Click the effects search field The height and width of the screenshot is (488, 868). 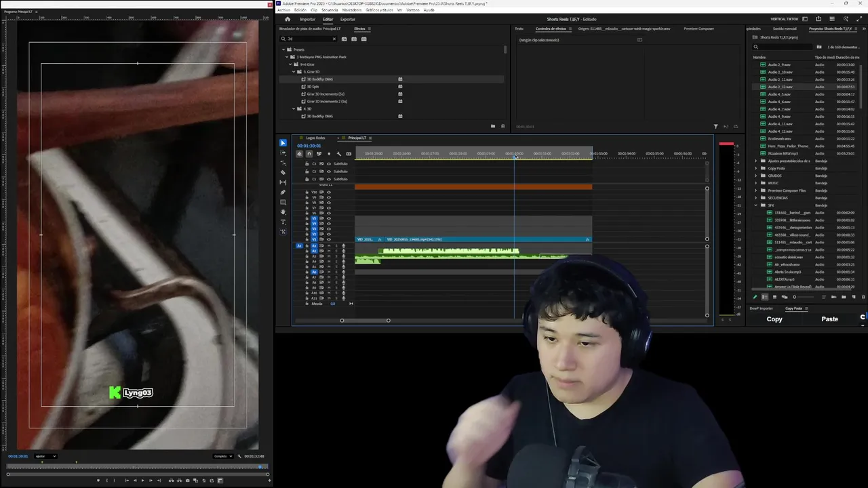coord(309,39)
